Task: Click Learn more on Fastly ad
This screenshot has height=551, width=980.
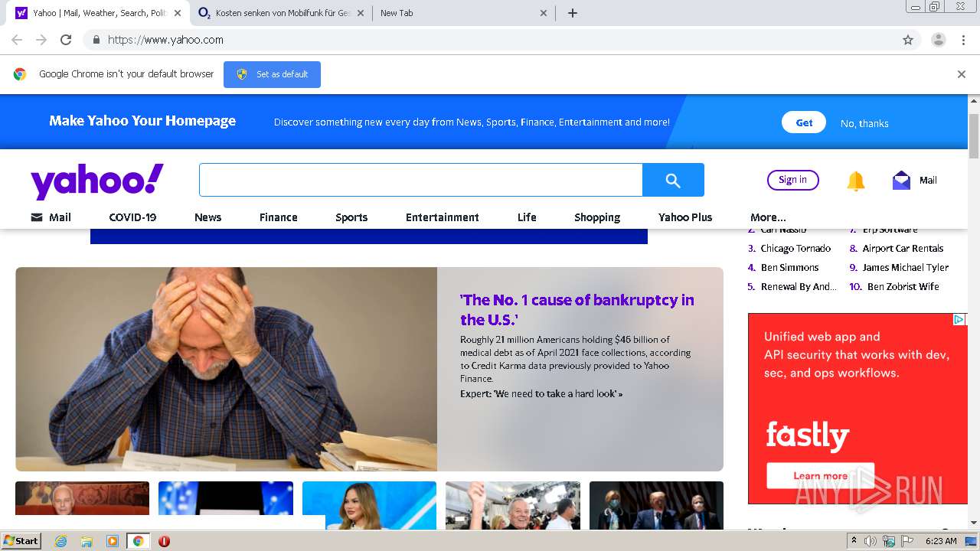Action: coord(820,475)
